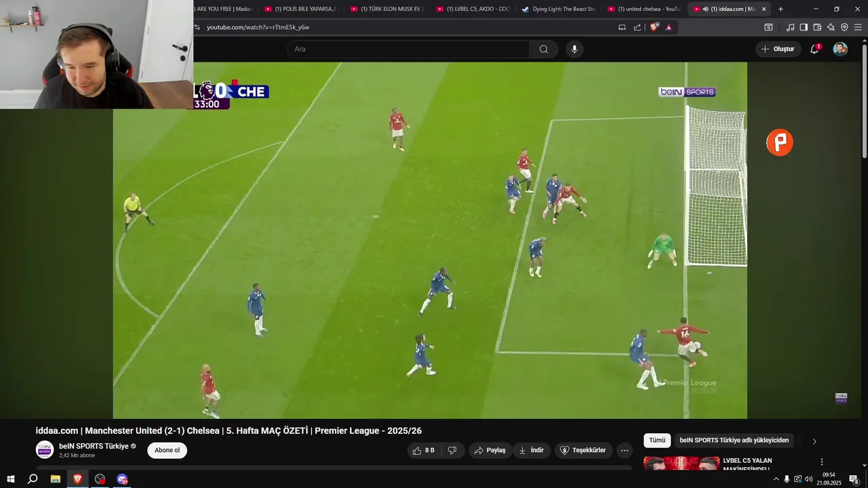Click the İndir download button
This screenshot has height=488, width=868.
pyautogui.click(x=531, y=450)
